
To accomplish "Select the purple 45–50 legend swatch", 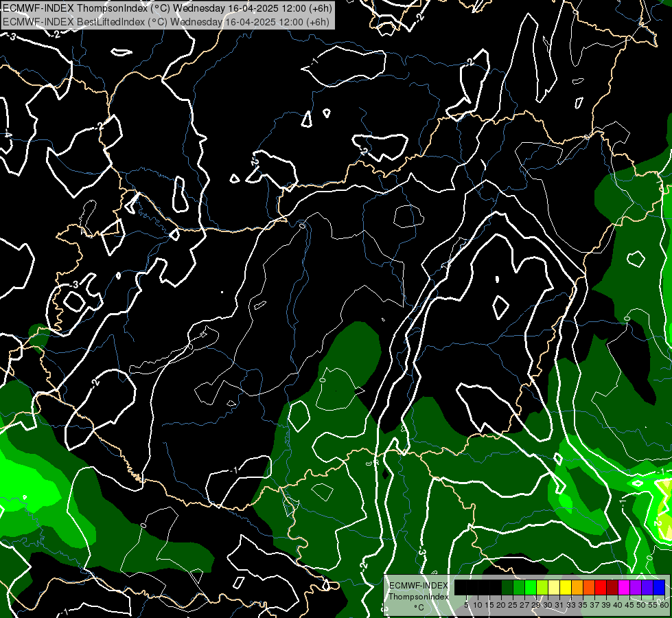I will click(x=636, y=588).
